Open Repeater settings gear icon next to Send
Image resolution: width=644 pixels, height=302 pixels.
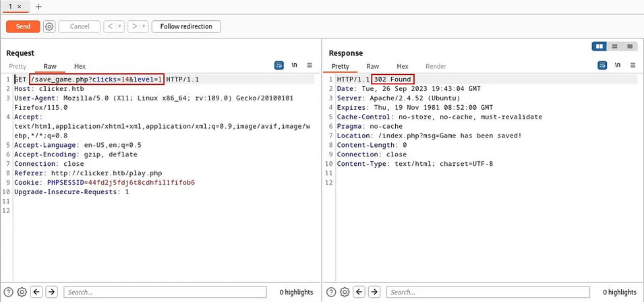coord(49,26)
